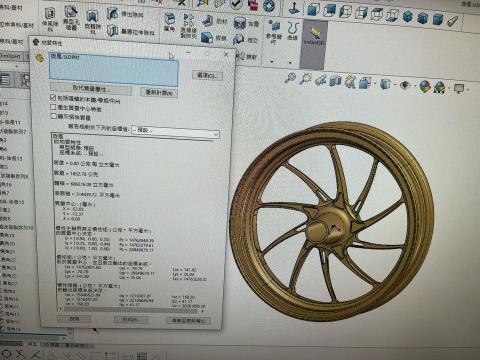Expand the Reference Geometry dropdown arrow
This screenshot has height=360, width=480.
pos(272,61)
